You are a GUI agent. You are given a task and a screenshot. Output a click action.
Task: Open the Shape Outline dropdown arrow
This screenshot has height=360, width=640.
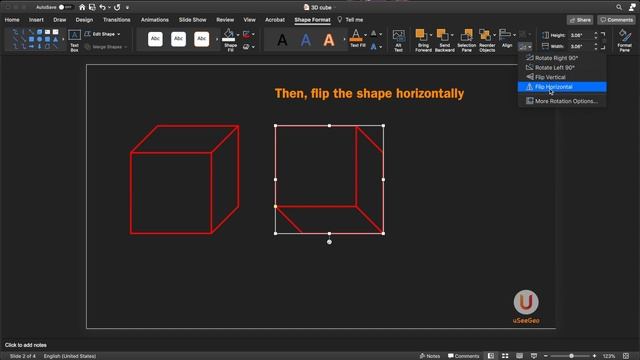pyautogui.click(x=253, y=35)
